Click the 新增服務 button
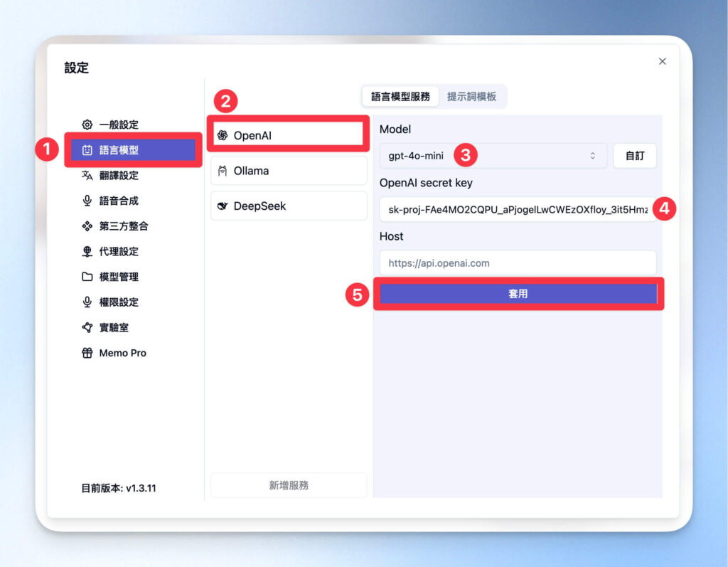 pyautogui.click(x=289, y=485)
